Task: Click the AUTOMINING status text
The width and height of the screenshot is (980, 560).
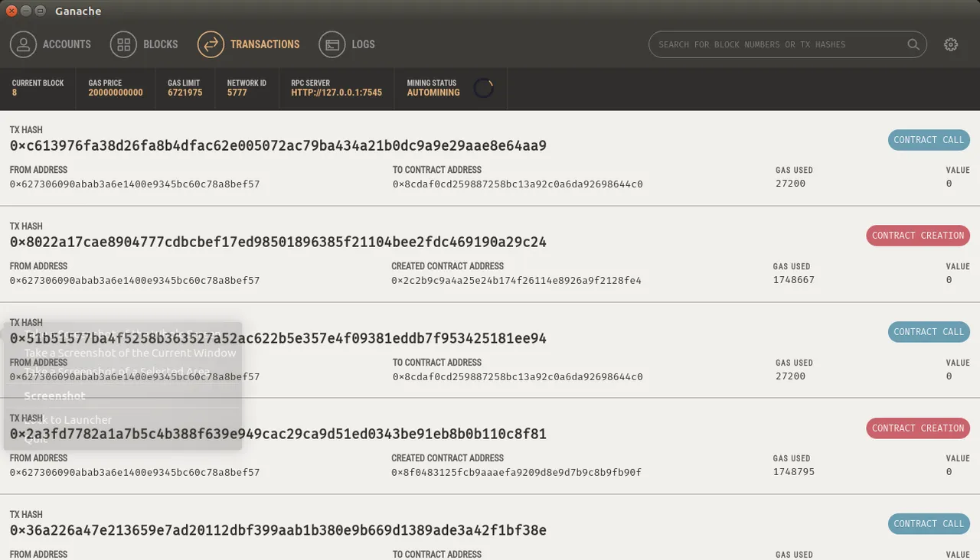Action: pos(433,93)
